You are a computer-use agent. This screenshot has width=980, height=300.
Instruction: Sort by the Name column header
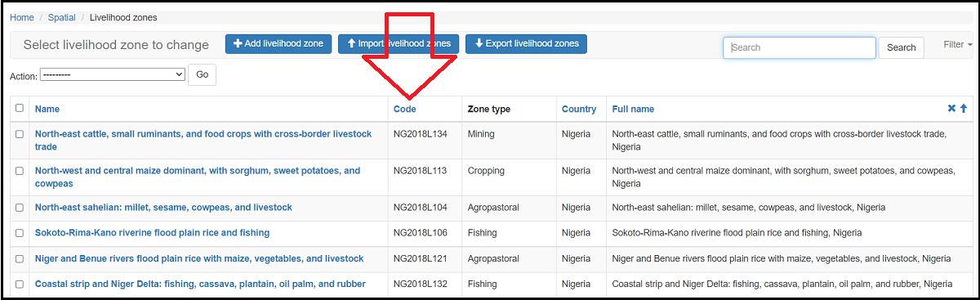tap(47, 109)
